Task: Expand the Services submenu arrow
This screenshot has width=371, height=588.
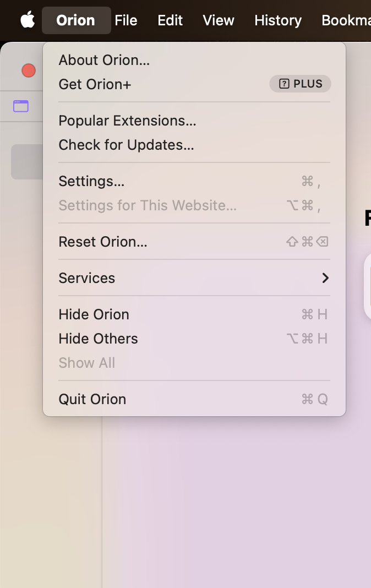Action: [x=325, y=278]
